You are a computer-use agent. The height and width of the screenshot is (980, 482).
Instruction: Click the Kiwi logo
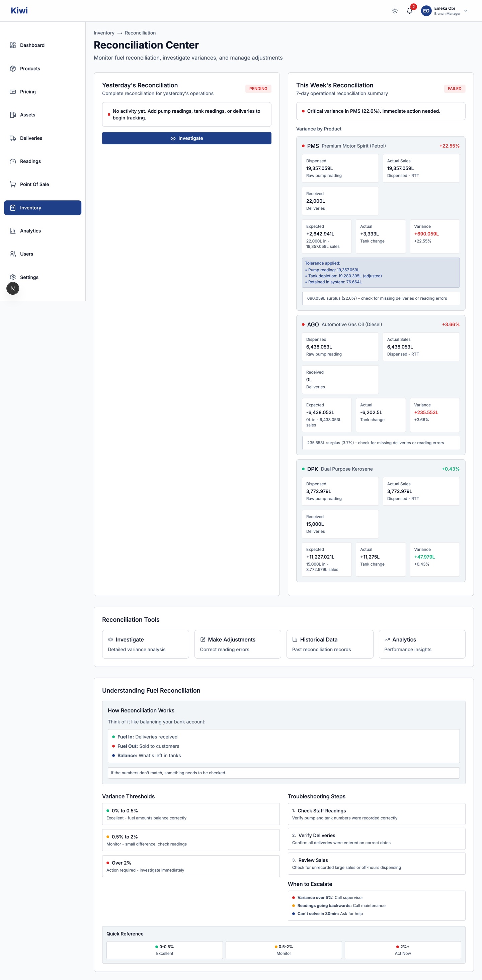point(19,11)
